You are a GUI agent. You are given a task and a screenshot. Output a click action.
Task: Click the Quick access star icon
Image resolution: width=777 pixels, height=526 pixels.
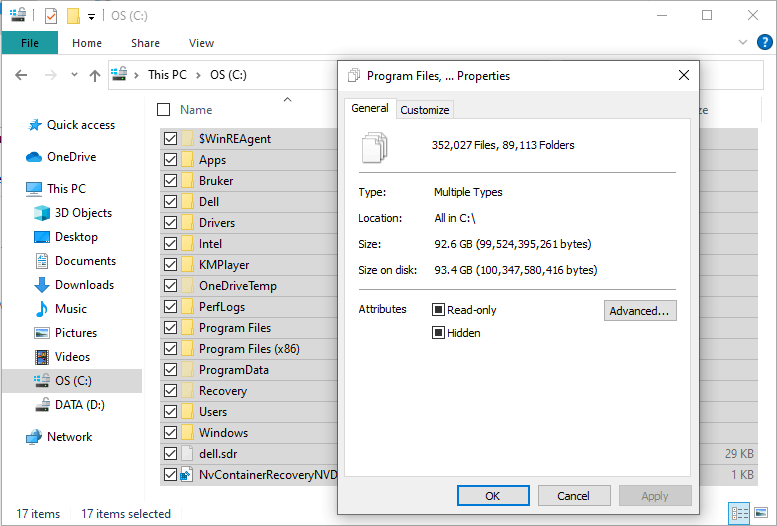[x=34, y=125]
